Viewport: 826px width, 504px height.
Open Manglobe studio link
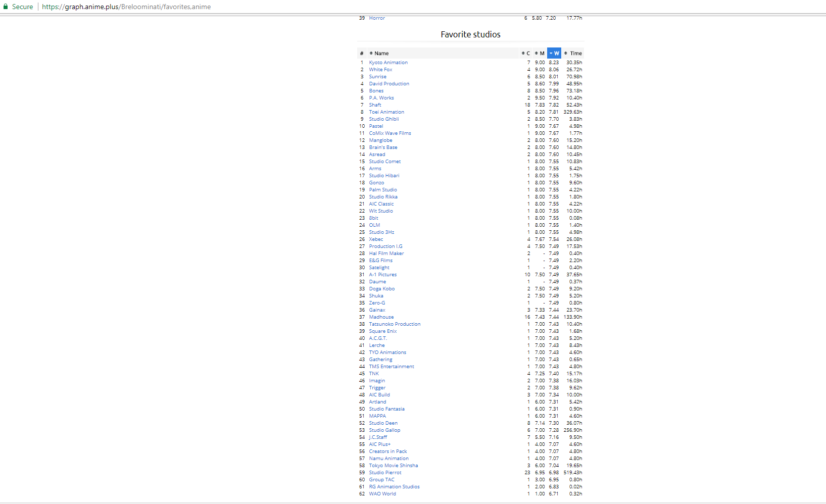click(x=380, y=140)
